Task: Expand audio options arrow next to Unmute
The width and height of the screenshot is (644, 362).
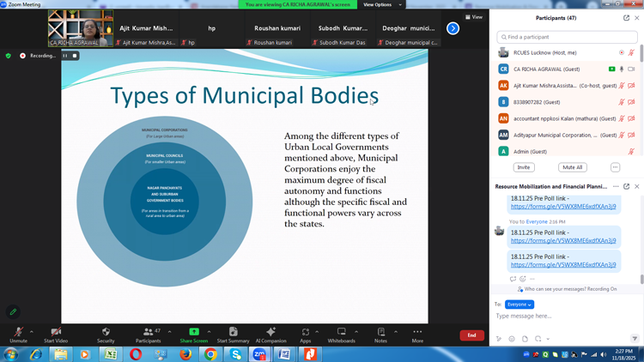Action: [x=32, y=331]
